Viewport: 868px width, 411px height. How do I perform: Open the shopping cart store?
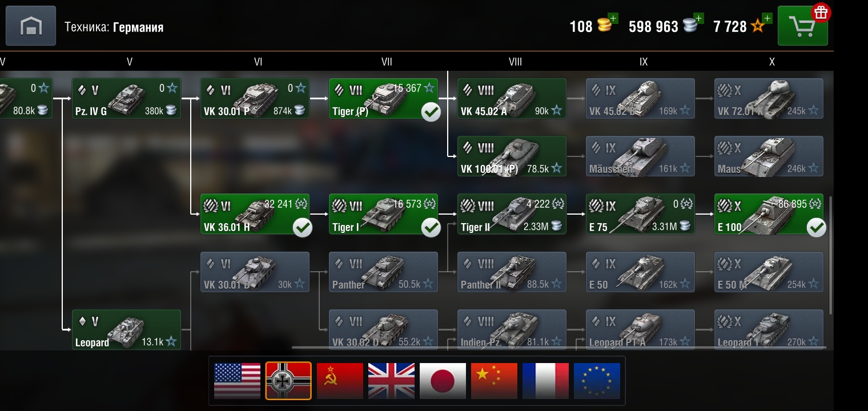point(803,26)
